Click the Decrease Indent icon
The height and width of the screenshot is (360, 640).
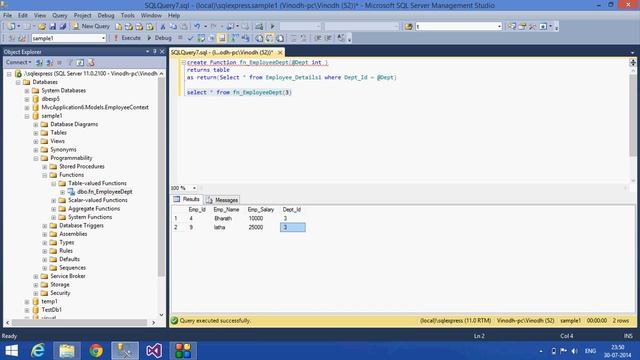[x=318, y=38]
